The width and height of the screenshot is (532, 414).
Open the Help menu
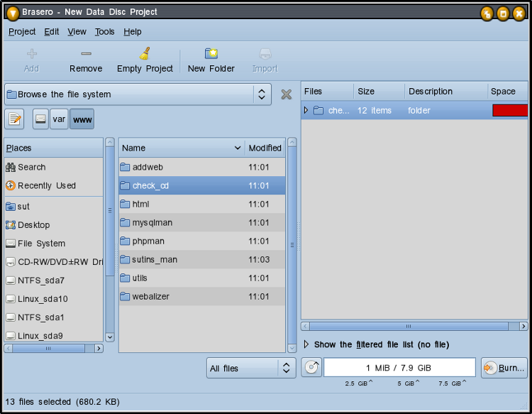coord(133,31)
